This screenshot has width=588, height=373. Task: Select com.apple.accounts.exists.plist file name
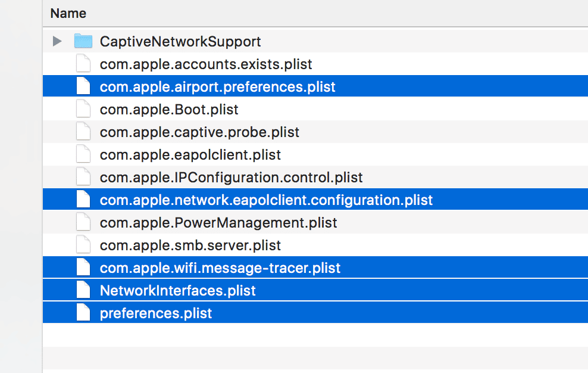click(206, 64)
